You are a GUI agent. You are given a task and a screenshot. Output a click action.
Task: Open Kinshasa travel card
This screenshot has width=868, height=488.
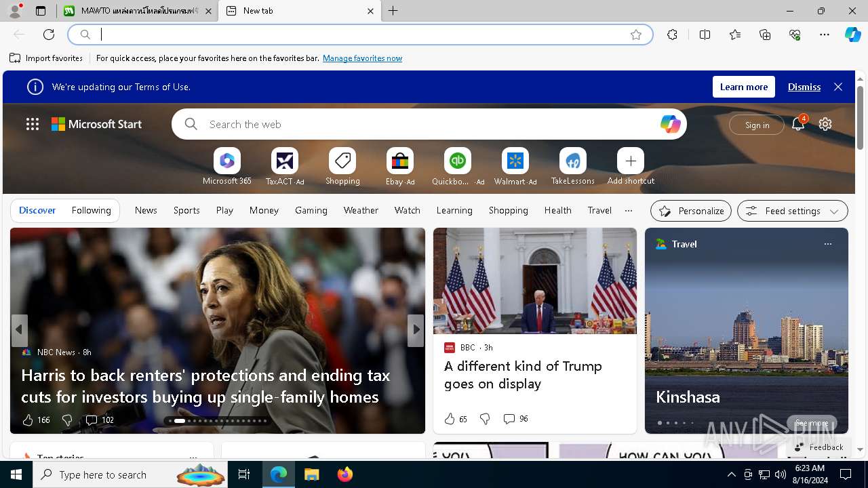tap(747, 330)
